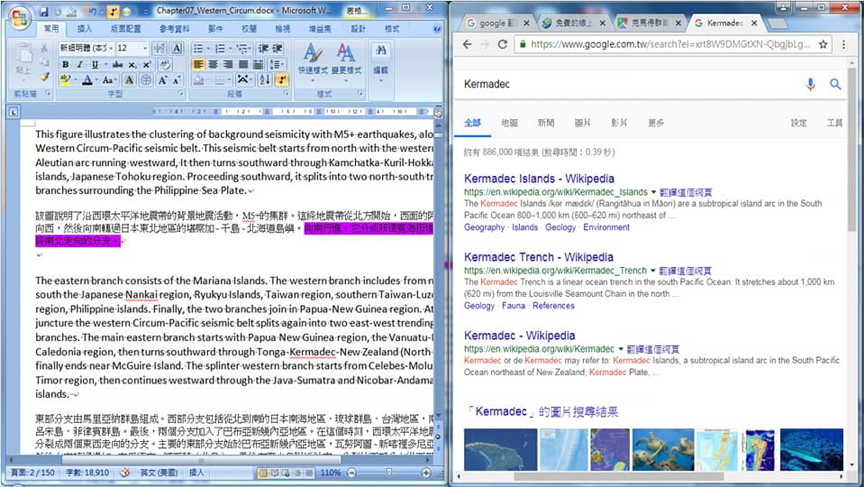Open the Kermadec Islands - Wikipedia result
Screen dimensions: 864x487
pos(539,178)
